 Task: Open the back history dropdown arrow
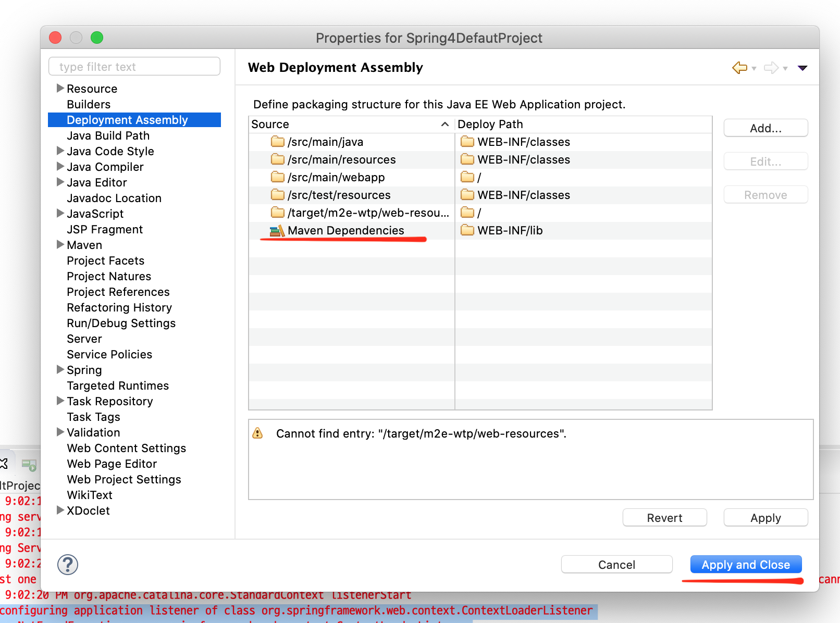(754, 69)
